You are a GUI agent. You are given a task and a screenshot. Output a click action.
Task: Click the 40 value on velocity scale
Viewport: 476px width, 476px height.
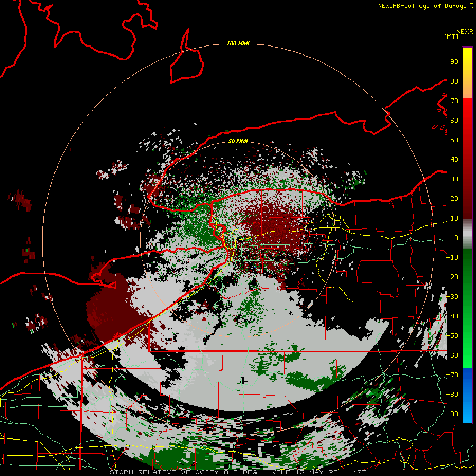tap(454, 159)
